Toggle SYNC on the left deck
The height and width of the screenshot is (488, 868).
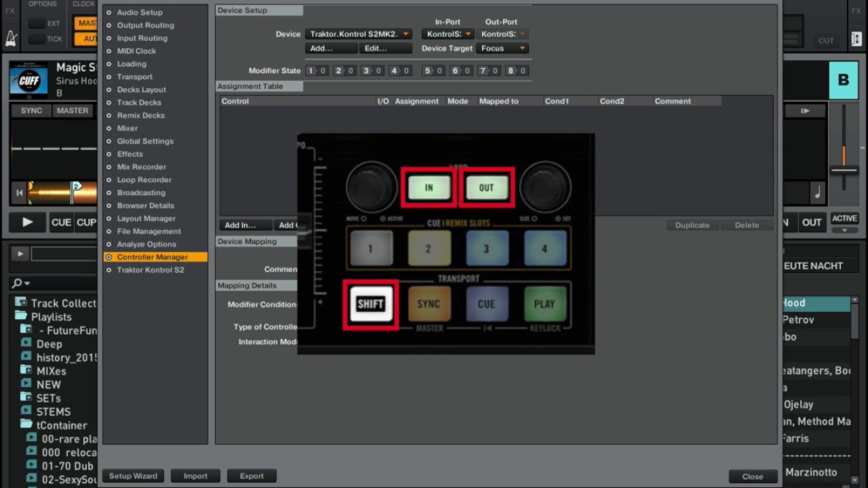[x=31, y=110]
